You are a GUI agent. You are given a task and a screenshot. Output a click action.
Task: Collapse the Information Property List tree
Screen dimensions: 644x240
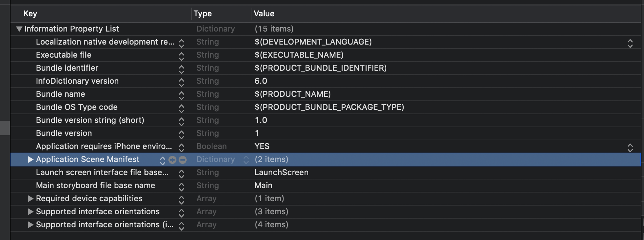point(19,29)
